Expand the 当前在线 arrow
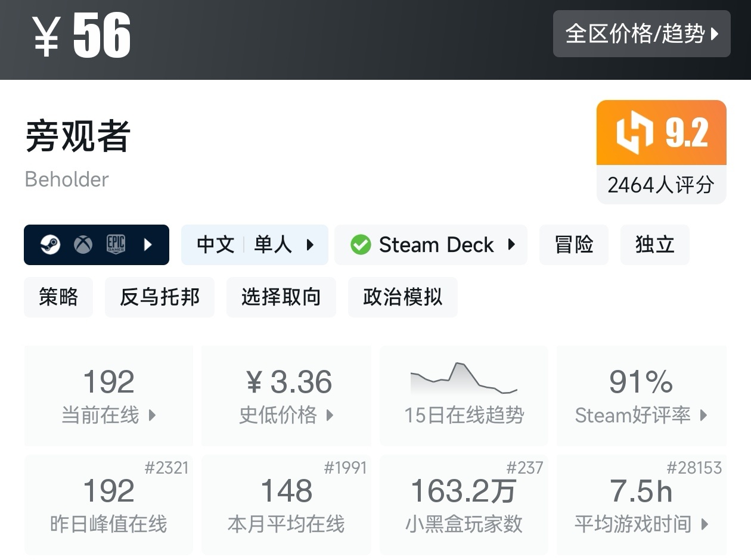The width and height of the screenshot is (751, 560). coord(152,415)
